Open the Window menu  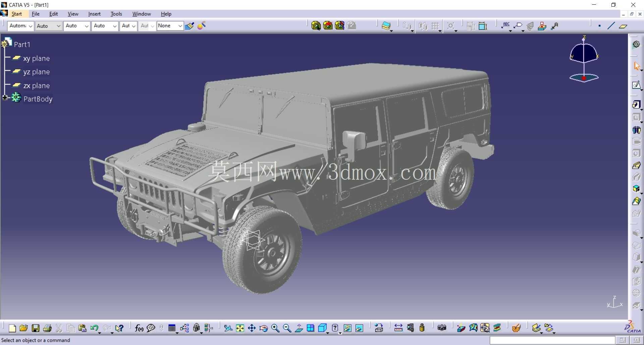point(141,14)
